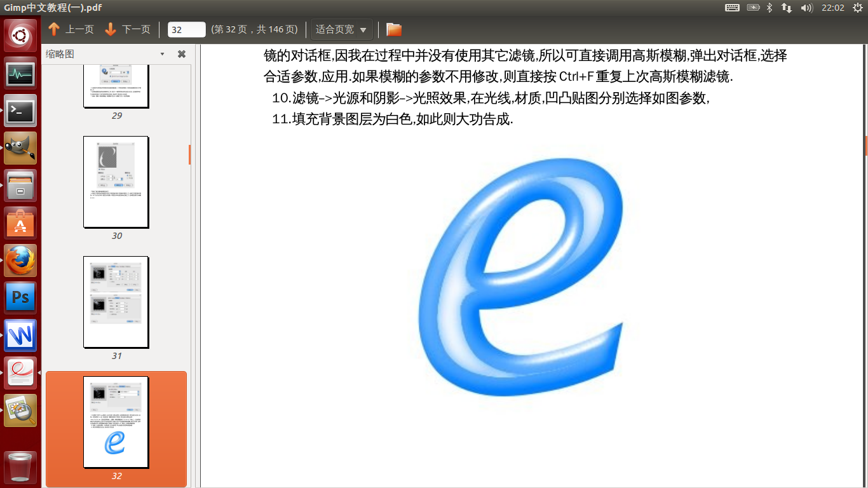Screen dimensions: 868x488
Task: Click the orange folder open-file icon
Action: pos(394,29)
